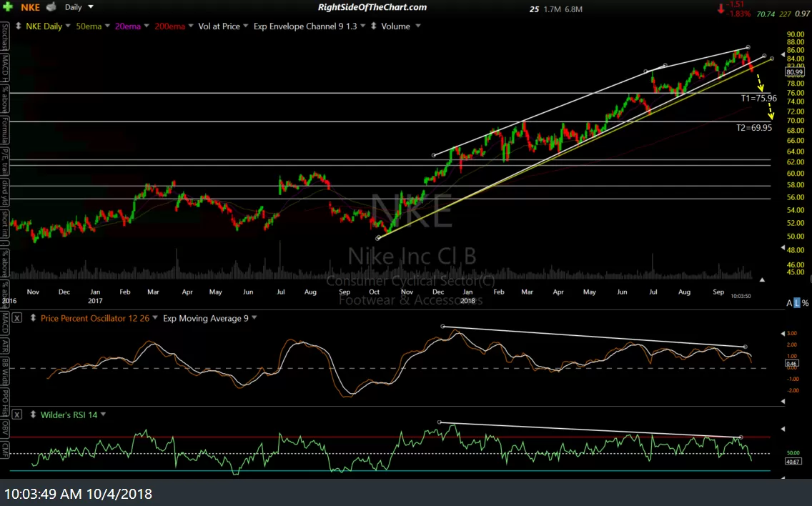
Task: Click current price label 80.99
Action: point(794,72)
